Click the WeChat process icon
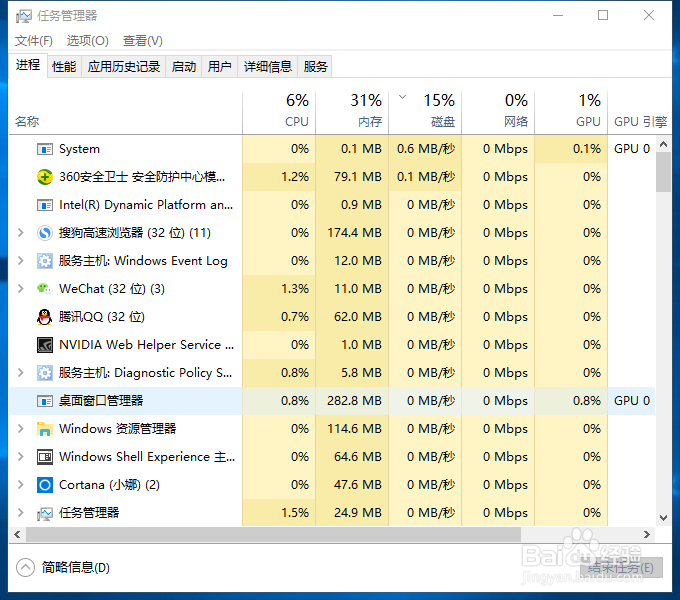This screenshot has width=680, height=600. click(45, 289)
